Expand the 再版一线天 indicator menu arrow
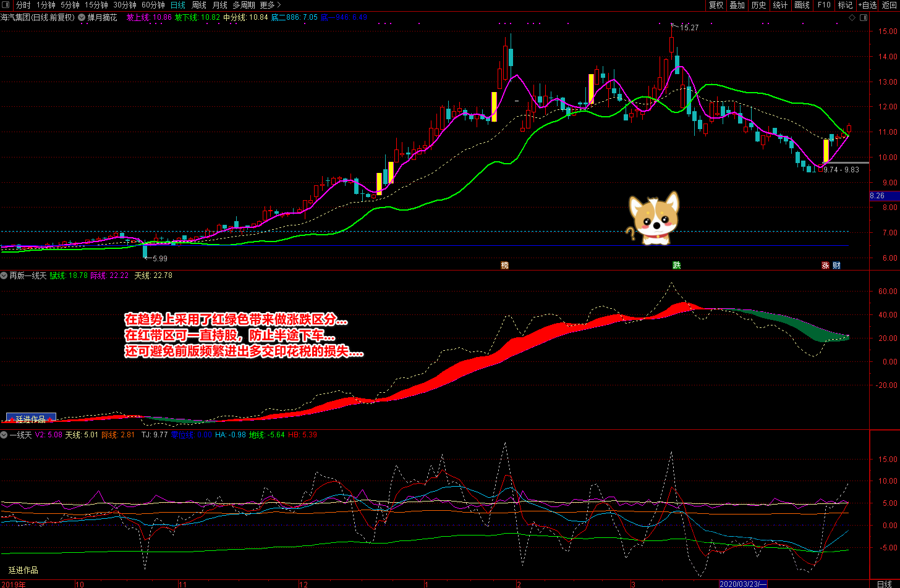 coord(4,275)
